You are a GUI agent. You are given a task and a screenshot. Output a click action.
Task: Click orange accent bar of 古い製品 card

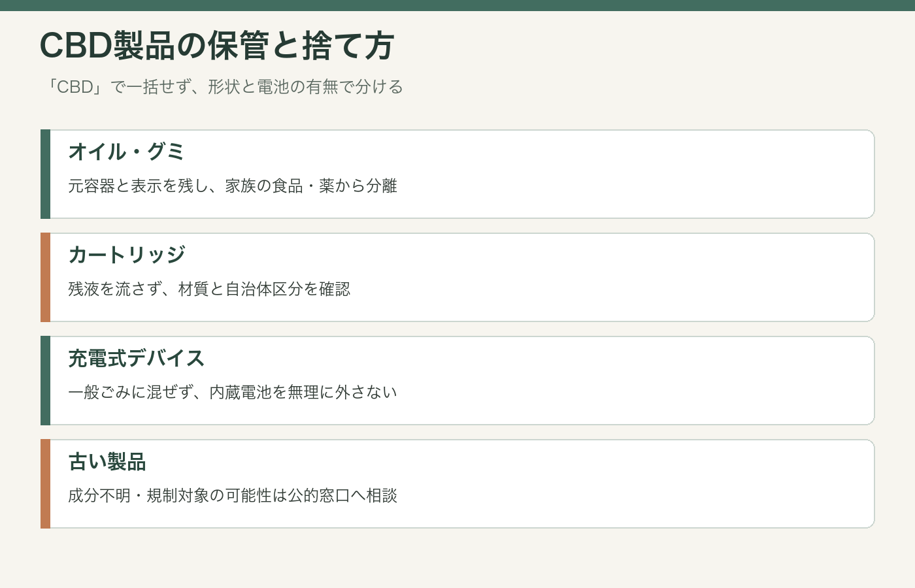point(45,483)
